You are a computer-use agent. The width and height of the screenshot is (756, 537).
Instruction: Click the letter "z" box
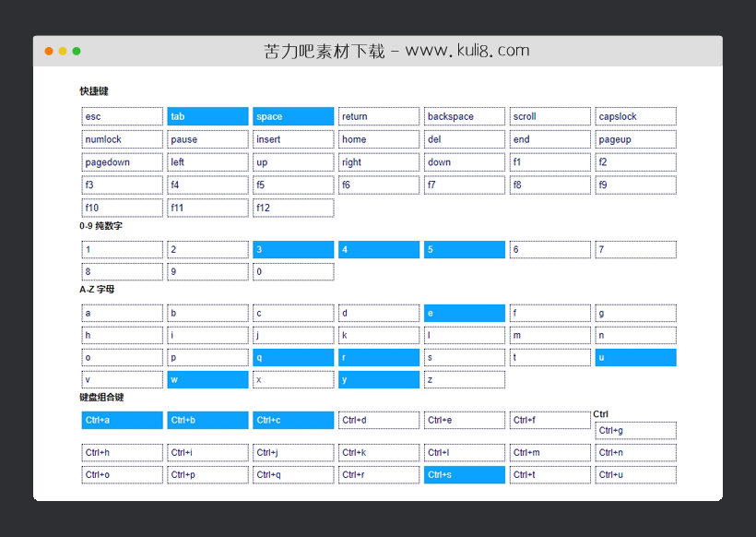(x=464, y=379)
